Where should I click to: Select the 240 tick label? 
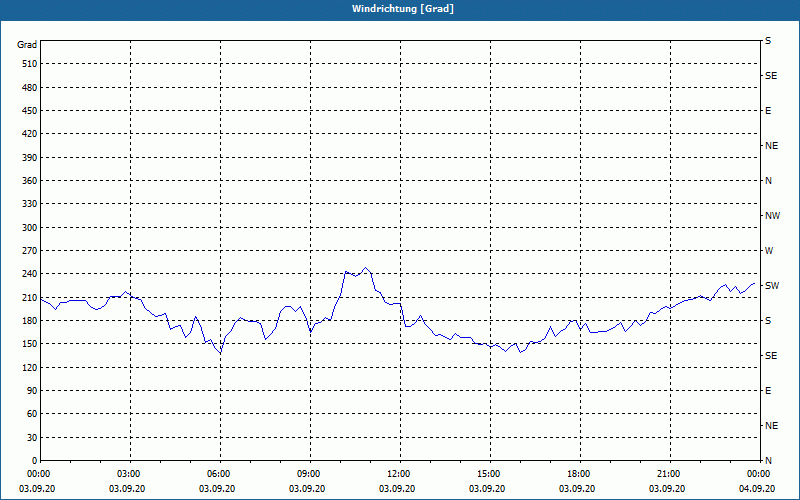click(30, 274)
